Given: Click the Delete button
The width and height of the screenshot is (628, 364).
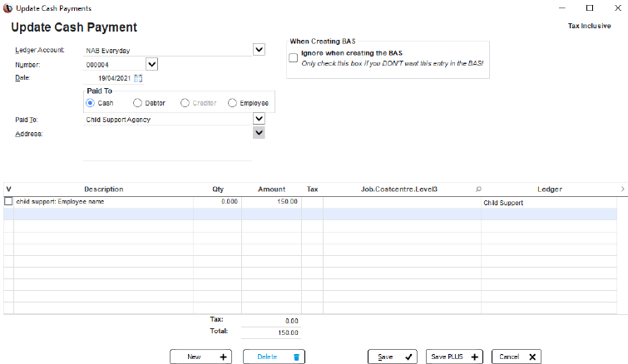Looking at the screenshot, I should (x=274, y=357).
